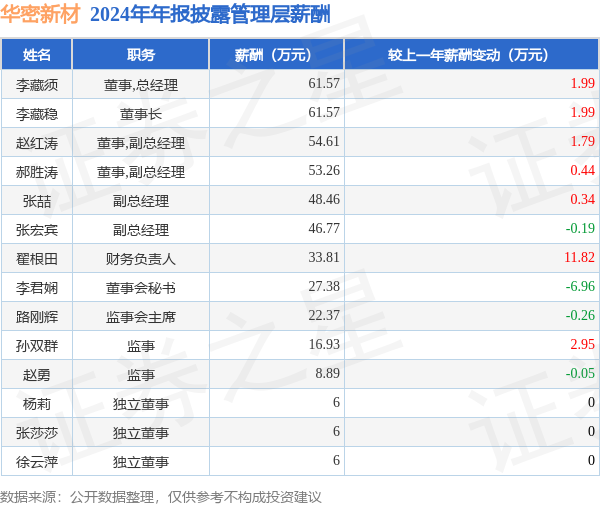Click 徐云萍's change value 0
This screenshot has height=506, width=600.
(x=591, y=460)
